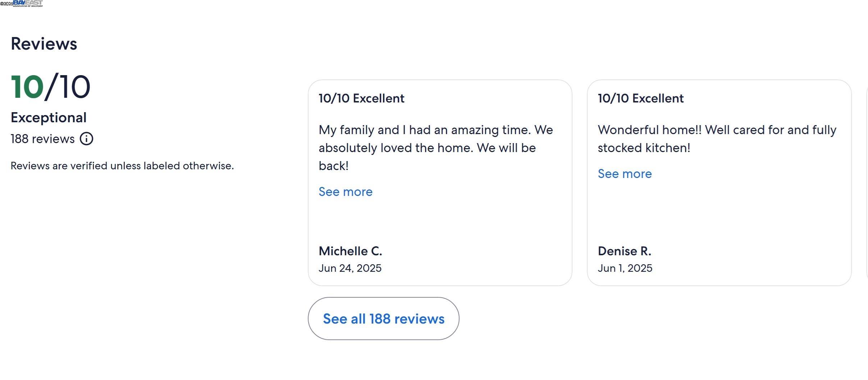Expand Michelle C.'s review with See more
This screenshot has height=380, width=868.
pos(345,192)
